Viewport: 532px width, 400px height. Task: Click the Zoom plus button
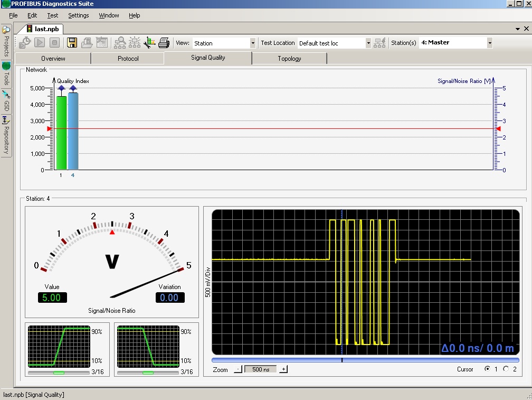pyautogui.click(x=283, y=369)
